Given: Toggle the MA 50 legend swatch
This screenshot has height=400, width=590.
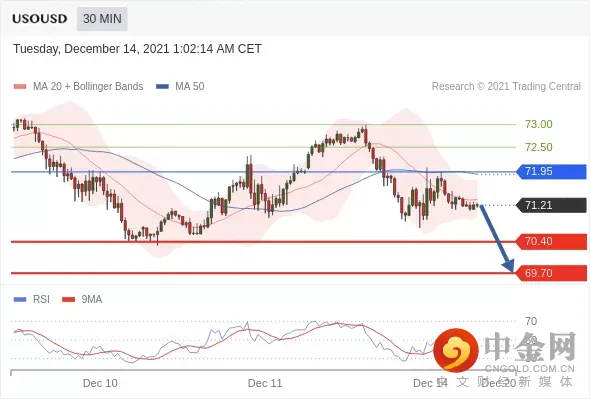Looking at the screenshot, I should [162, 87].
